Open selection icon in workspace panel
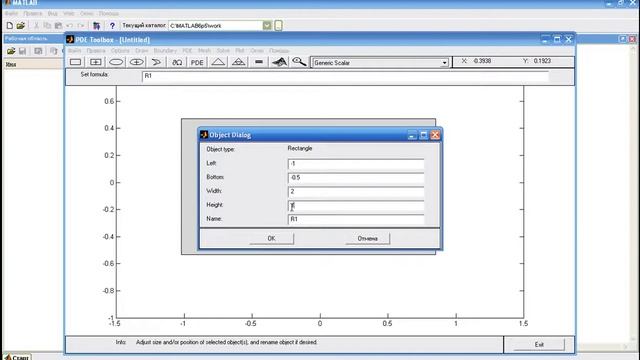The width and height of the screenshot is (640, 360). point(38,51)
